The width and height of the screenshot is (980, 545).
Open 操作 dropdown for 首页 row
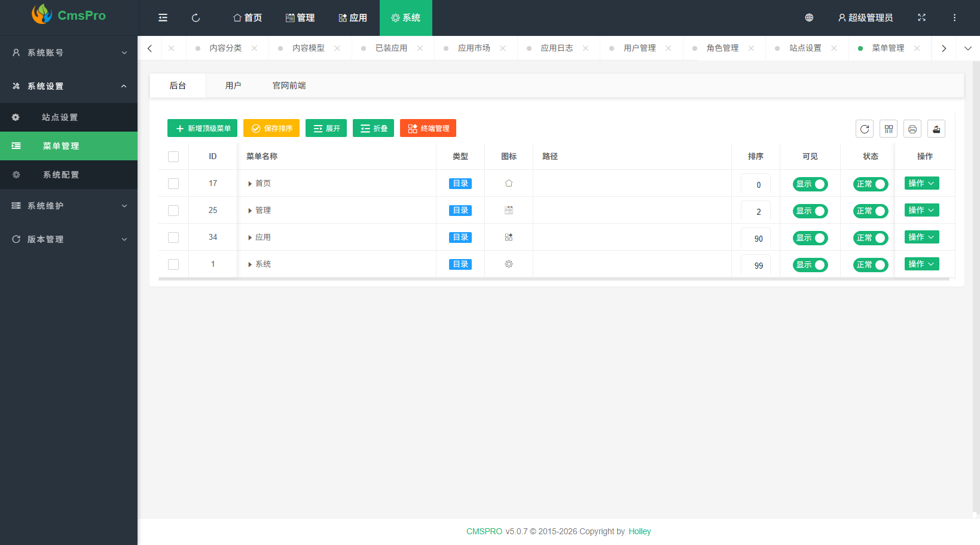[921, 183]
